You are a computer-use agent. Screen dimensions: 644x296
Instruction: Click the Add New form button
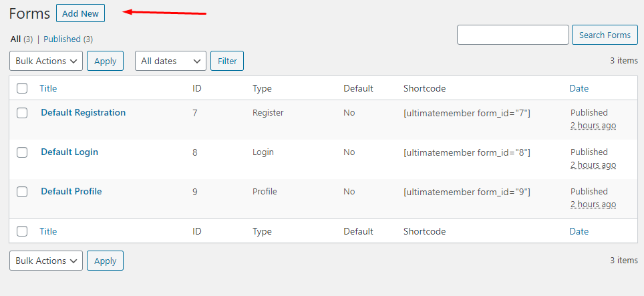point(80,13)
